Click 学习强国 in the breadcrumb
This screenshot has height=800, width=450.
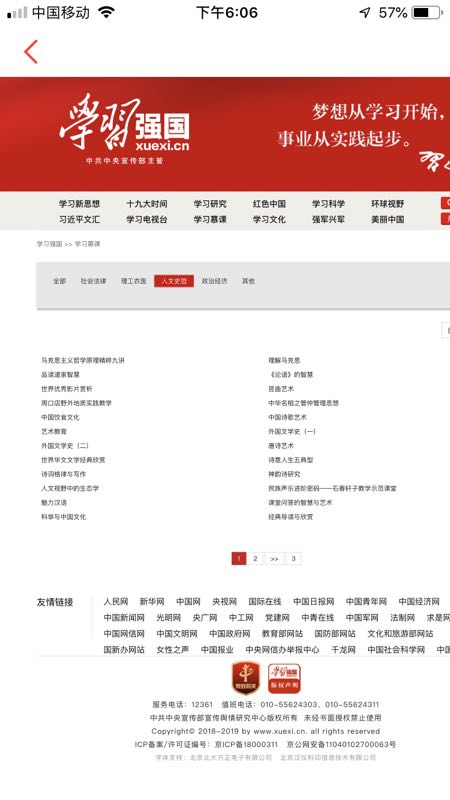tap(49, 244)
